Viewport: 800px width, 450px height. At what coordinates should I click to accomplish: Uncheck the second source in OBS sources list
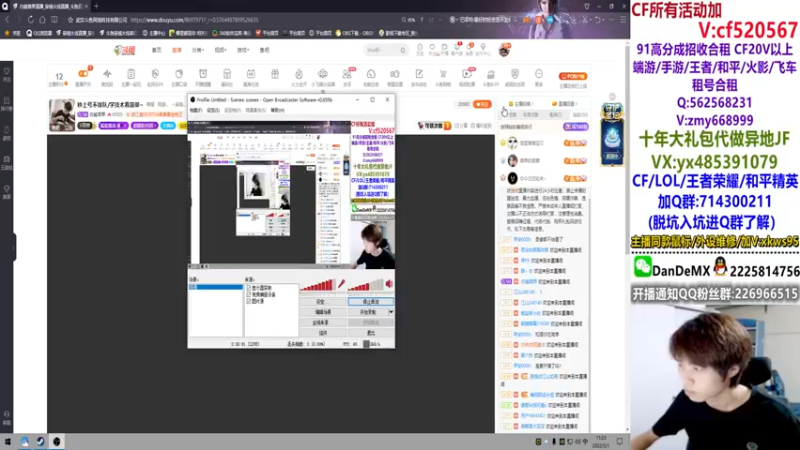[x=248, y=294]
